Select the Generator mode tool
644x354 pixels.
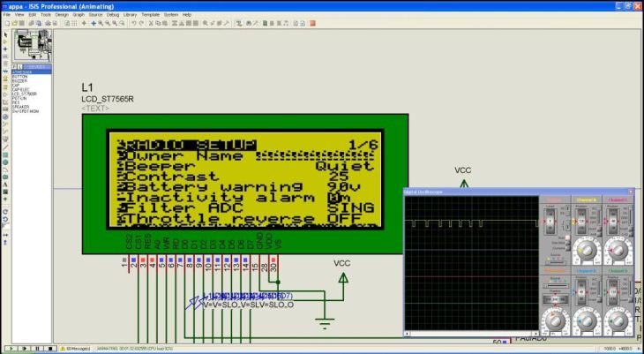6,117
